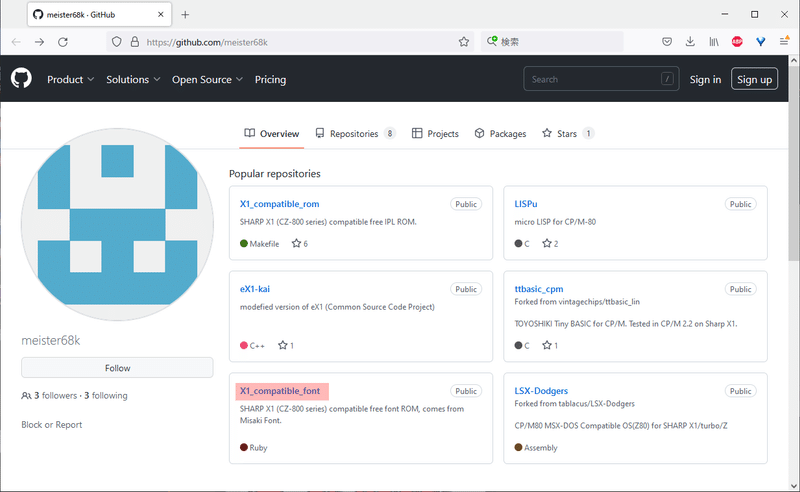Reload the page with refresh icon
The height and width of the screenshot is (492, 800).
coord(63,42)
